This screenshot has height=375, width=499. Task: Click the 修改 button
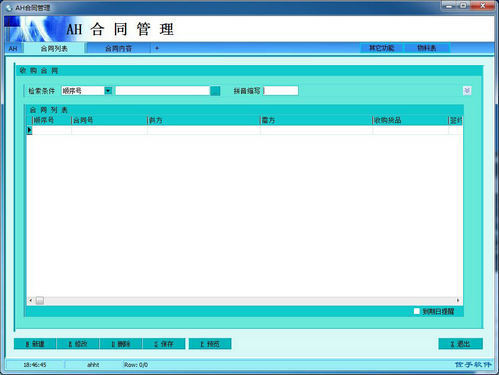pos(78,344)
